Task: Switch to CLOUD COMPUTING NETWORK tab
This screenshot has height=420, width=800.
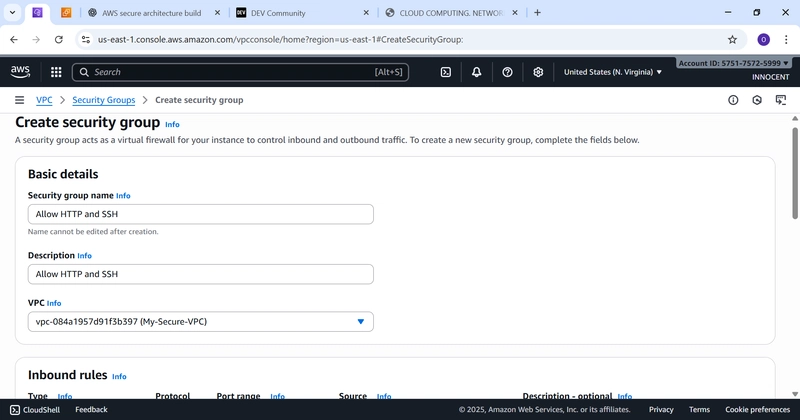Action: point(451,13)
